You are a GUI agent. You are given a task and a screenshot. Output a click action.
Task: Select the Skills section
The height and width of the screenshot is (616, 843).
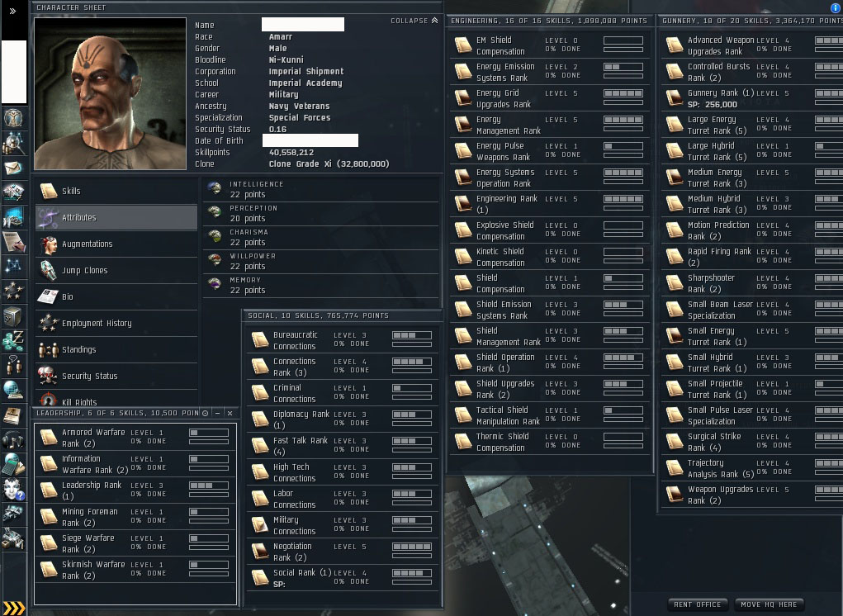(x=116, y=191)
